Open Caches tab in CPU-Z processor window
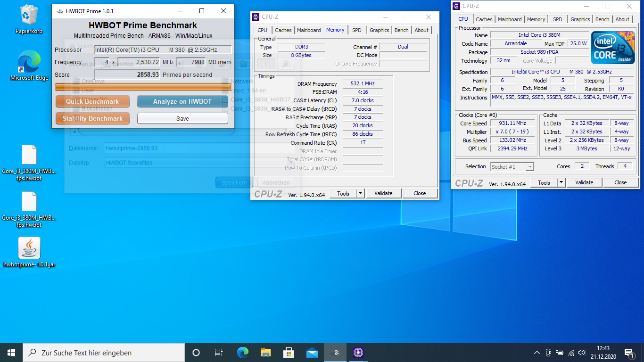 pyautogui.click(x=484, y=19)
